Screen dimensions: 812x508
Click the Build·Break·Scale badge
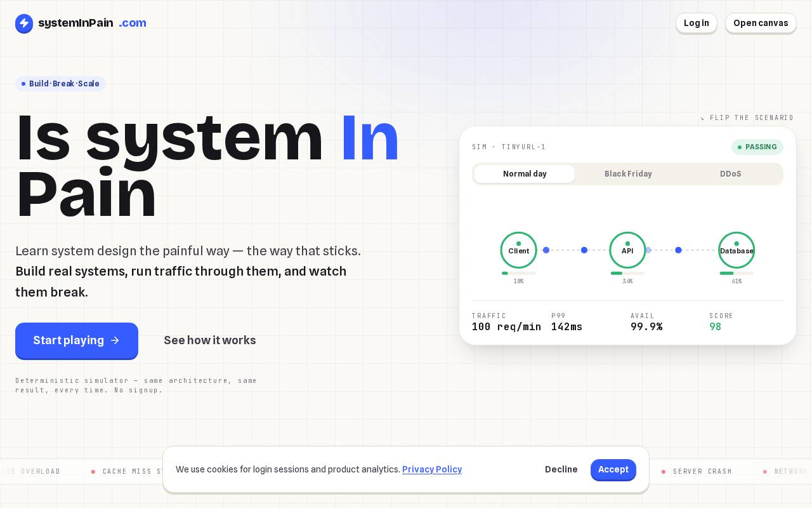[x=60, y=84]
